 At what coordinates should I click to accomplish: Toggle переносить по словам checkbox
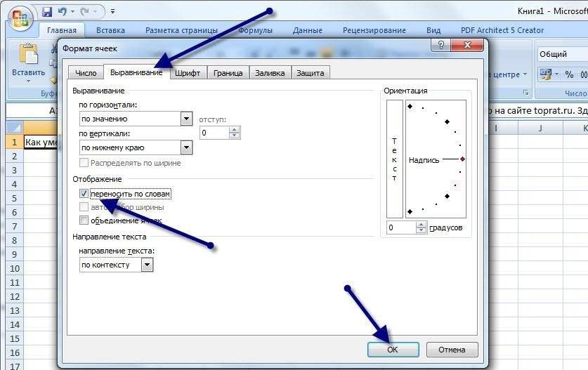84,194
